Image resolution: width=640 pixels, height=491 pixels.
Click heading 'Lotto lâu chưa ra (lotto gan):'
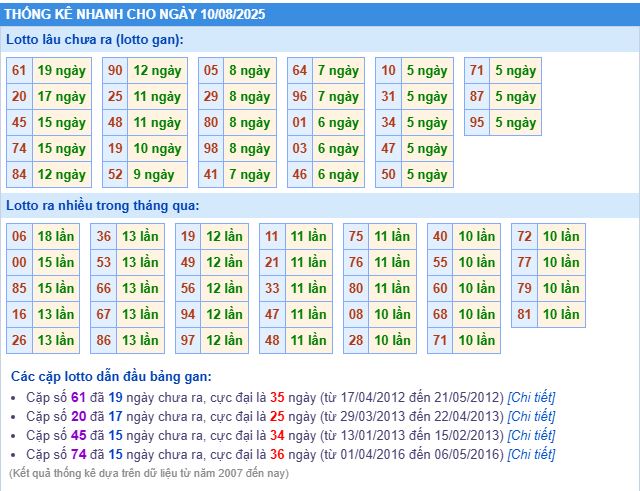tap(95, 40)
